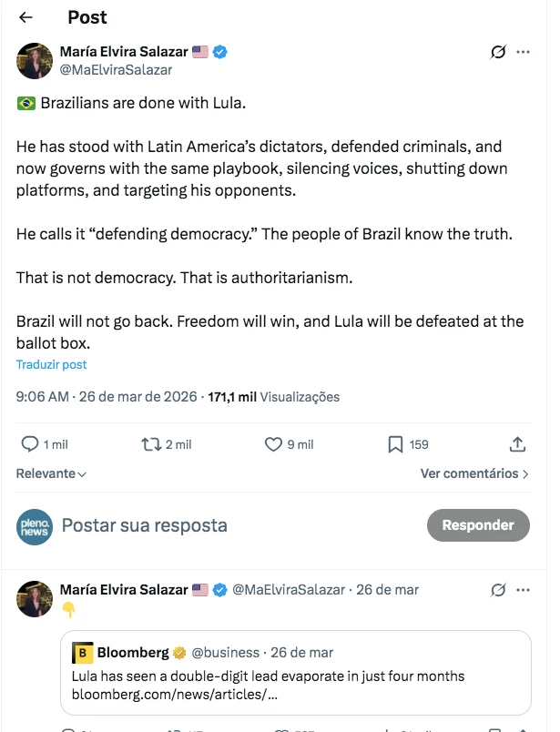Open Ver comentários link

[474, 473]
